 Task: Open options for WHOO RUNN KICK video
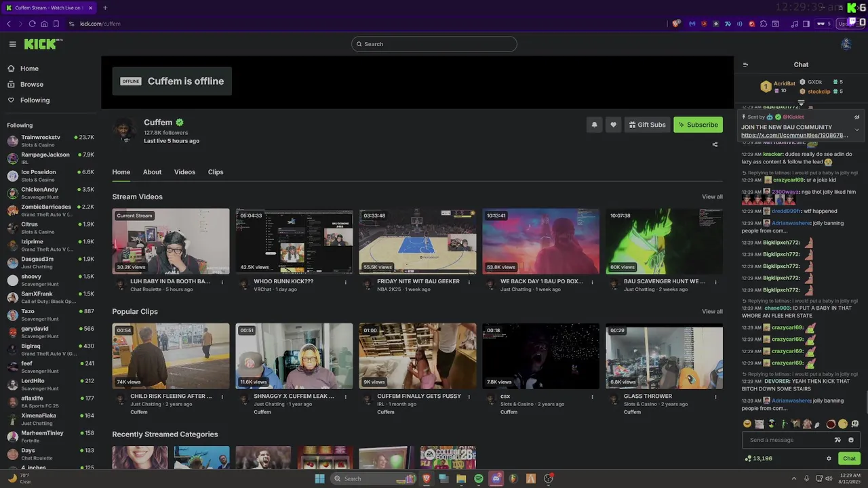point(345,282)
